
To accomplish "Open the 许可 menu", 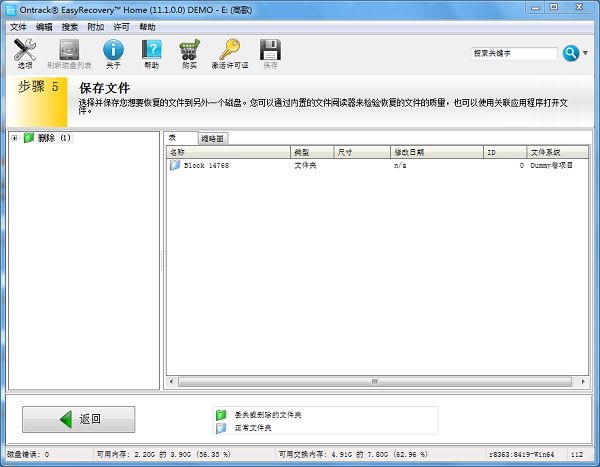I will pos(121,27).
